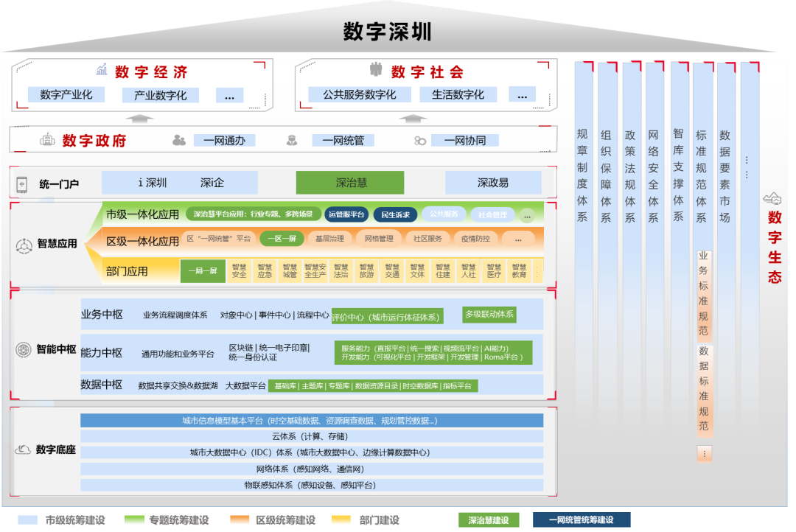Select the 深政易 portal tab
Viewport: 796px width, 532px height.
492,183
